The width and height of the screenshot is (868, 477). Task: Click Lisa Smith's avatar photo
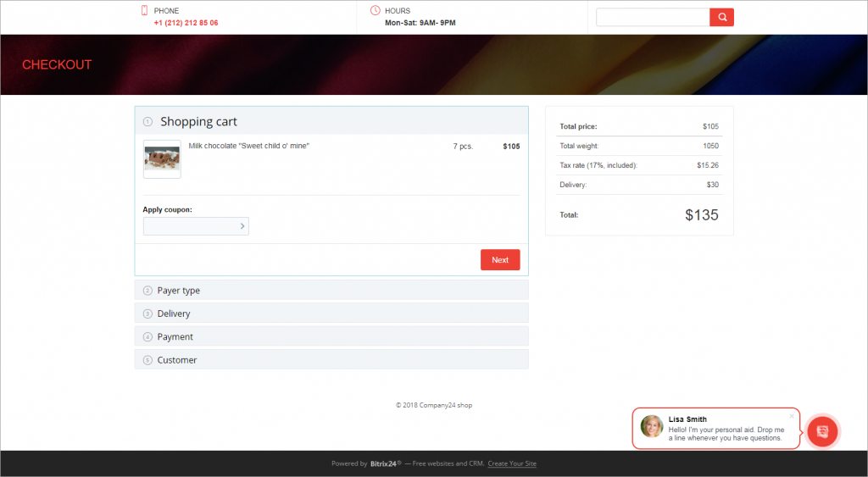click(x=652, y=427)
